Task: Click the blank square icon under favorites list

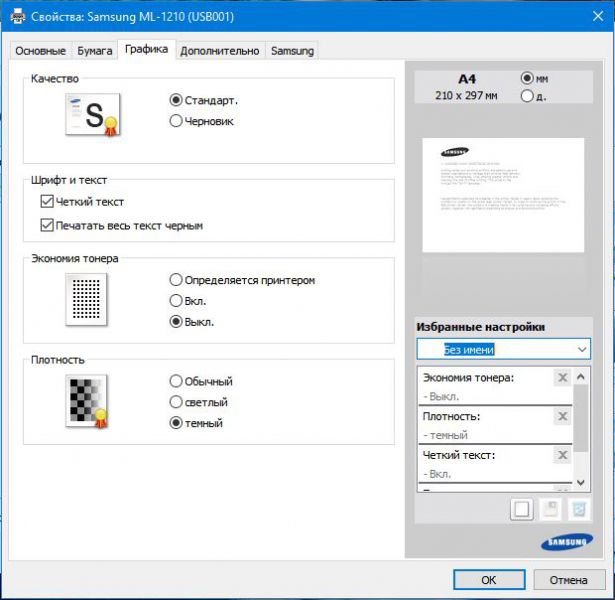Action: [521, 510]
